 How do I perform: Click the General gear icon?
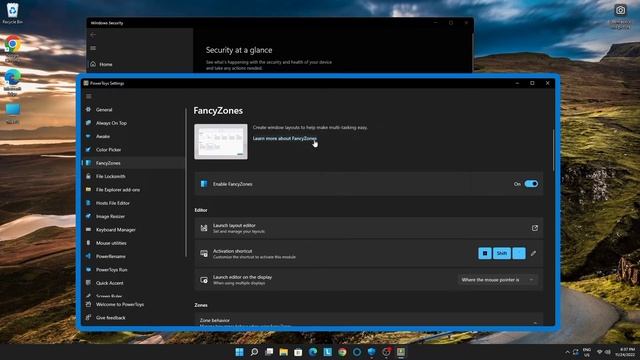coord(88,109)
